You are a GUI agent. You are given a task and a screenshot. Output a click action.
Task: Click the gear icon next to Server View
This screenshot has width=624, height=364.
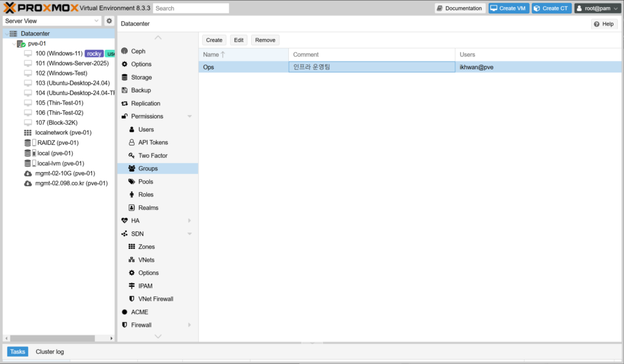[x=109, y=21]
